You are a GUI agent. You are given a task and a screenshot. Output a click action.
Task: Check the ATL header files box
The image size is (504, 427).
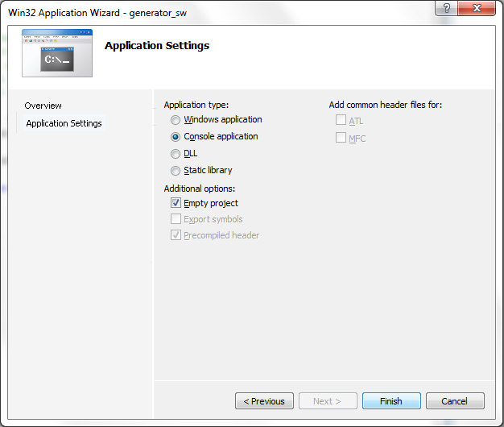[341, 120]
